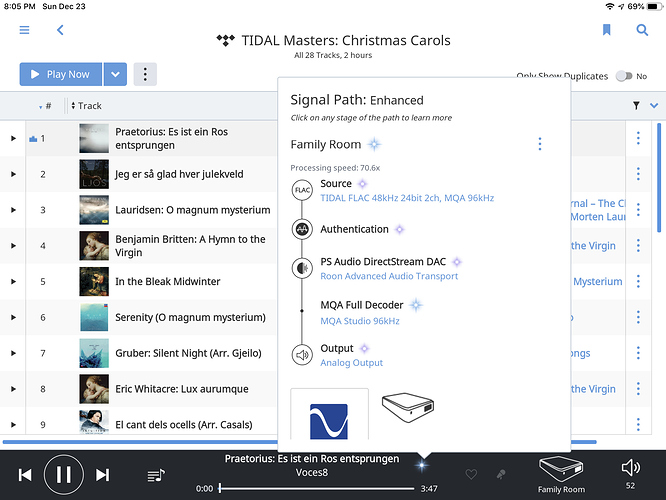The width and height of the screenshot is (666, 500).
Task: Open the search magnifier
Action: coord(642,30)
